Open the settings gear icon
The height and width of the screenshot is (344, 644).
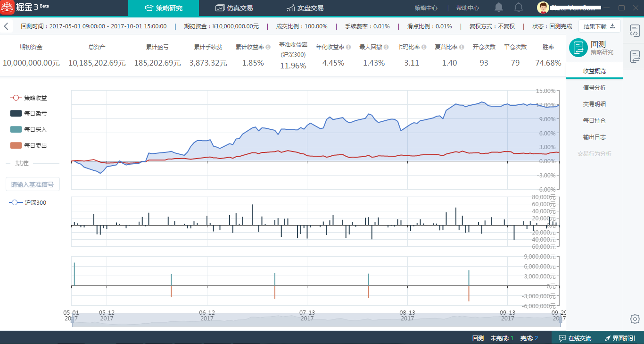click(635, 319)
